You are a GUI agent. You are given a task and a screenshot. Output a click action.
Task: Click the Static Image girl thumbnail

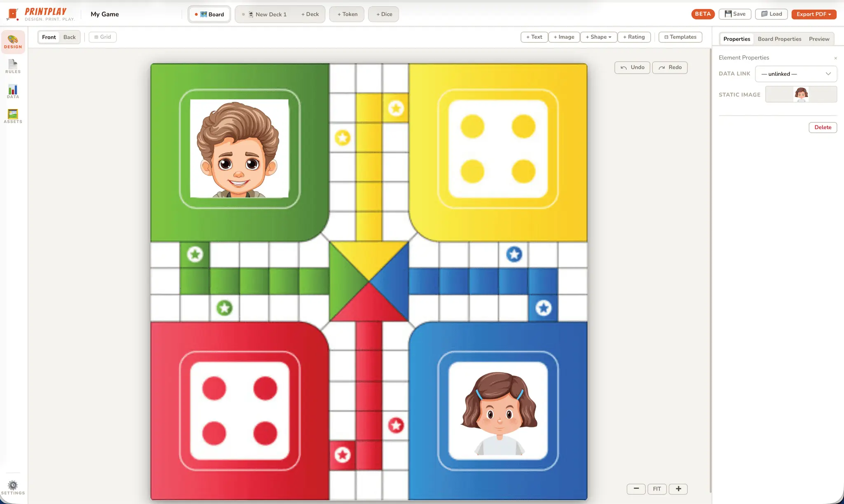pos(801,94)
